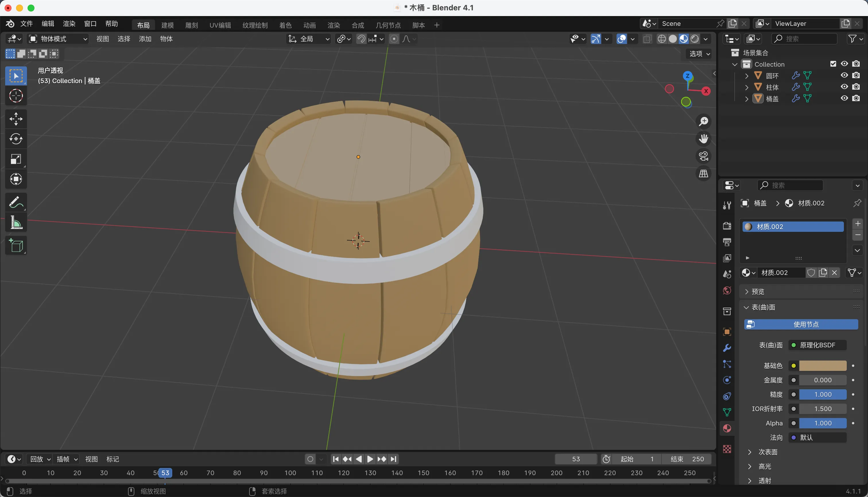Click the 选项 button in viewport
The height and width of the screenshot is (497, 868).
[699, 54]
